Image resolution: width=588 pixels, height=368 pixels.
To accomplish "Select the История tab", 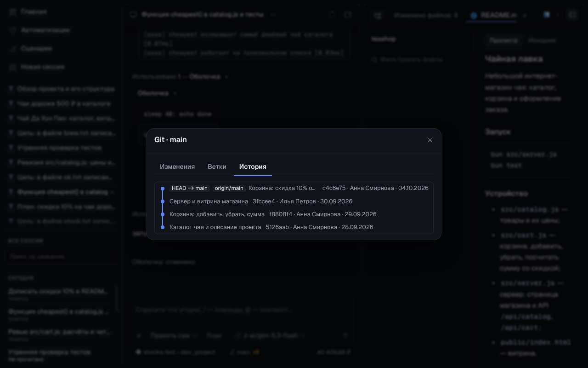I will (253, 167).
